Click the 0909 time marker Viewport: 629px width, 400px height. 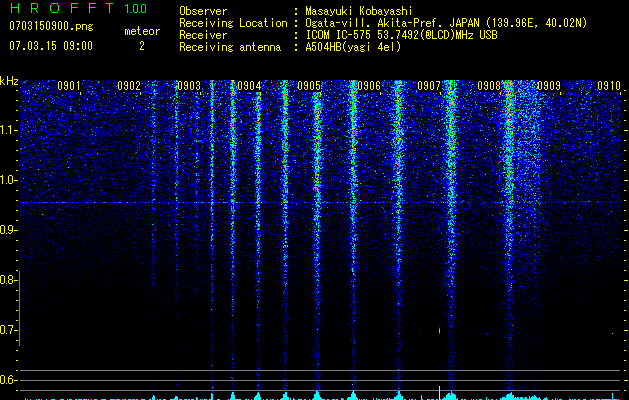point(549,86)
